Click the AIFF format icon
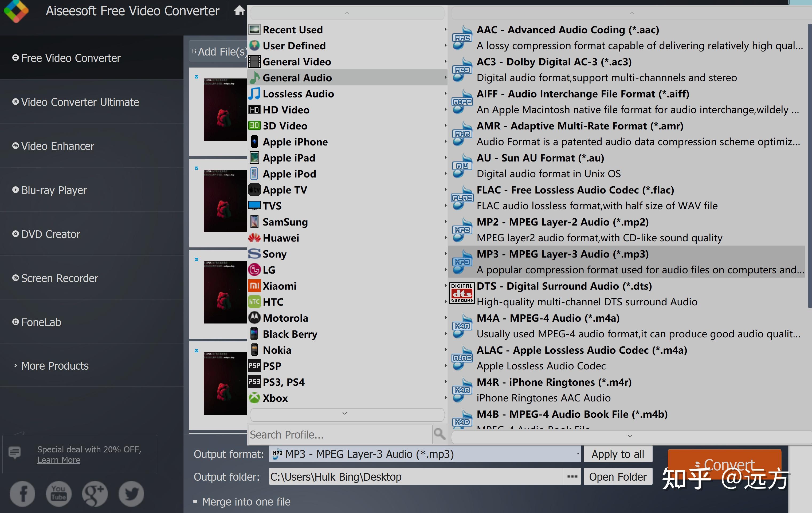The height and width of the screenshot is (513, 812). [462, 101]
